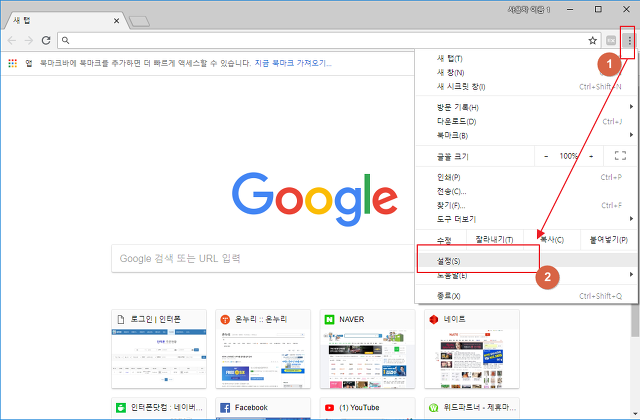Image resolution: width=640 pixels, height=420 pixels.
Task: Reload the page with the refresh icon
Action: 46,40
